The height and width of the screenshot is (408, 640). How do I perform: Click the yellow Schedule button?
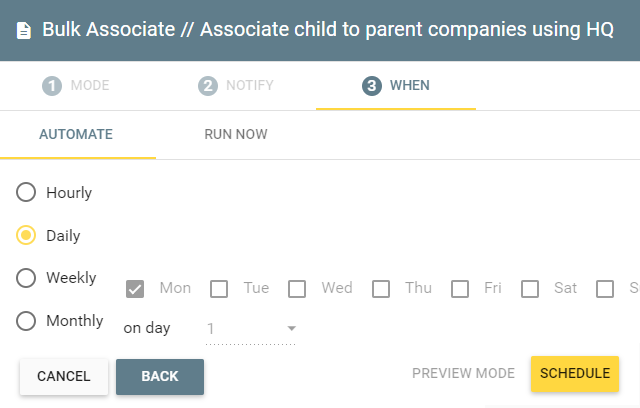(575, 374)
